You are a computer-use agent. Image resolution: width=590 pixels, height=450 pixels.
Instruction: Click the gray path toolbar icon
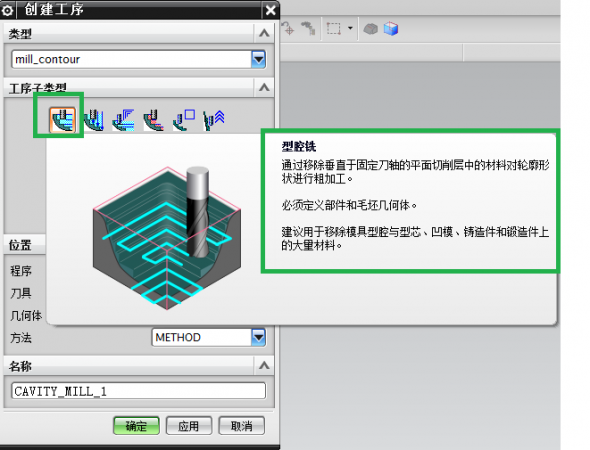[x=309, y=28]
